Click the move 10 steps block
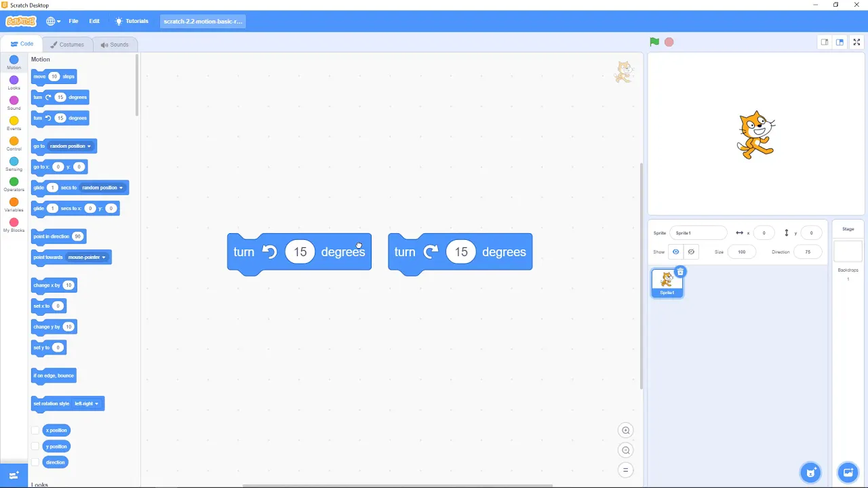868x488 pixels. 54,77
